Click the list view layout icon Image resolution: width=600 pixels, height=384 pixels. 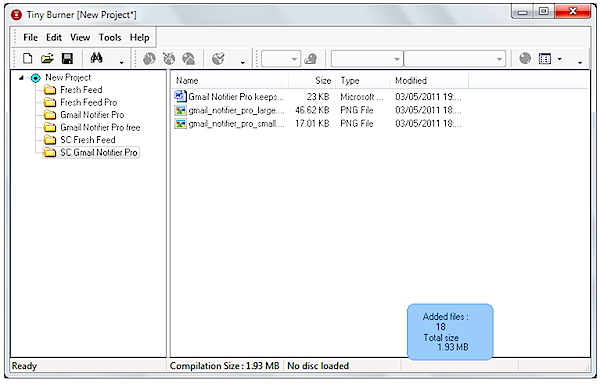(x=545, y=59)
